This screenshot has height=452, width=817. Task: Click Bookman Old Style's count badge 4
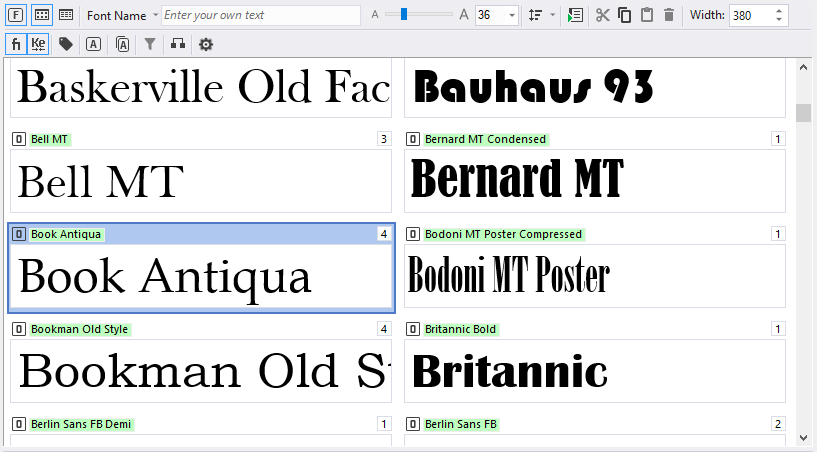click(384, 329)
